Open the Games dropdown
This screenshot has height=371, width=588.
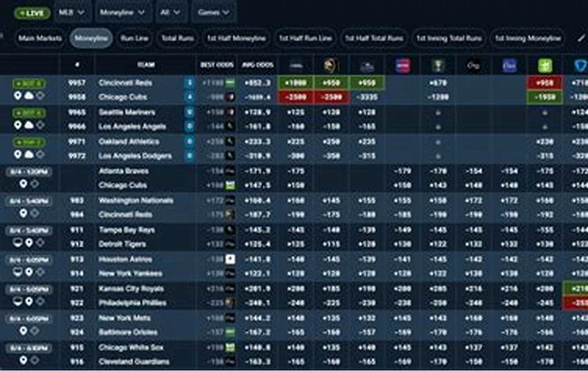214,12
